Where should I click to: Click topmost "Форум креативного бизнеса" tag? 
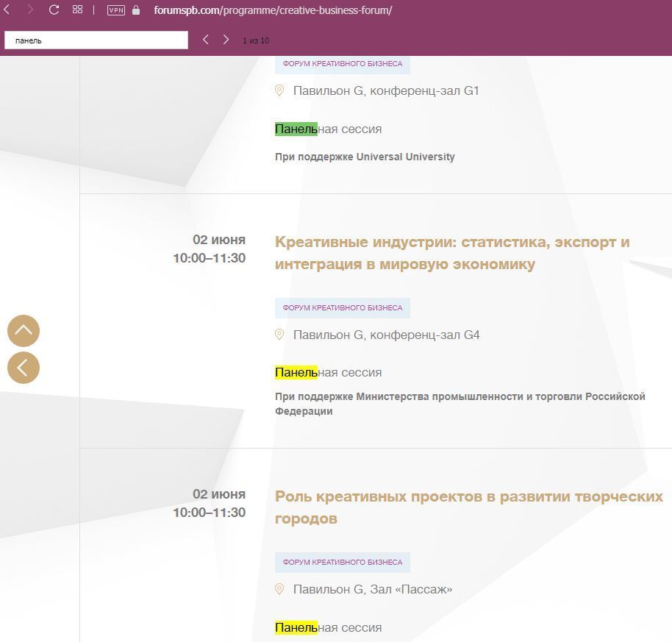343,64
